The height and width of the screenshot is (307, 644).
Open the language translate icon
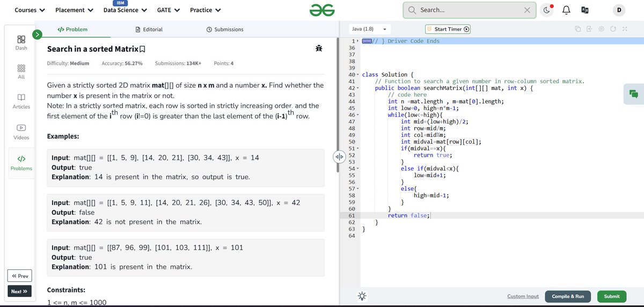[x=585, y=10]
